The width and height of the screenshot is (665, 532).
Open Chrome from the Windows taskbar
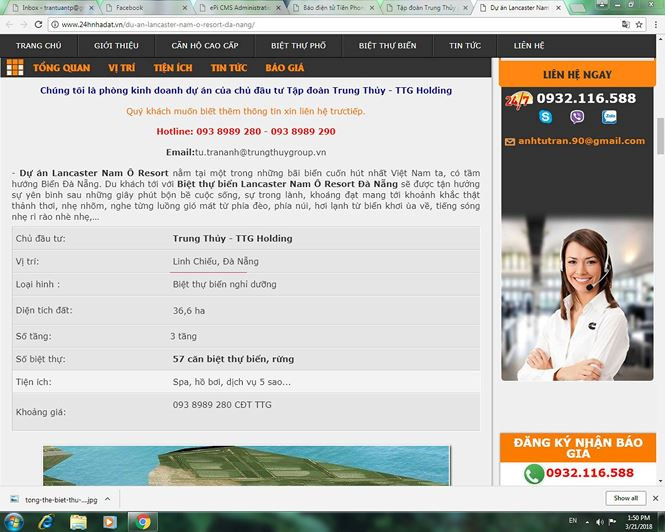click(143, 522)
